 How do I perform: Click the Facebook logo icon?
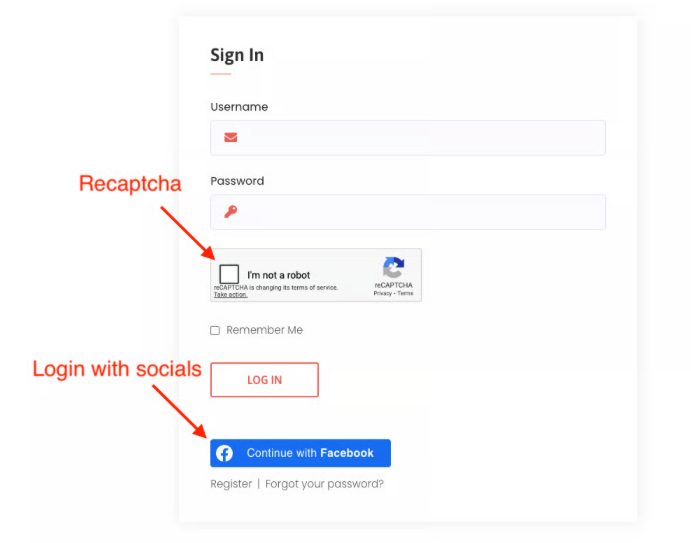(x=225, y=453)
